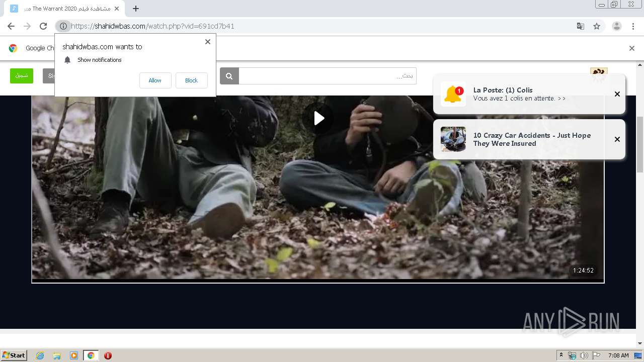Screen dimensions: 644x362
Task: Play the video with center play button
Action: click(318, 118)
